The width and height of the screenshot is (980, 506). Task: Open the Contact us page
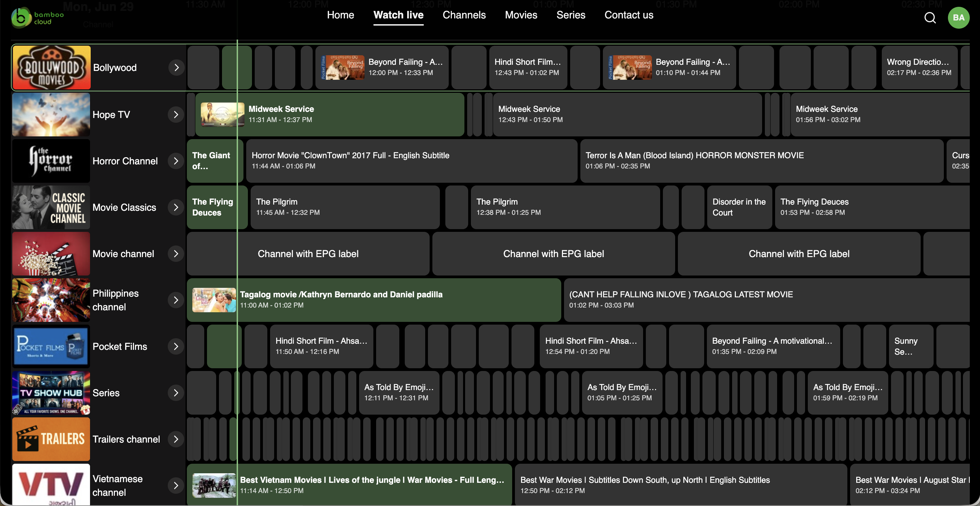click(629, 15)
